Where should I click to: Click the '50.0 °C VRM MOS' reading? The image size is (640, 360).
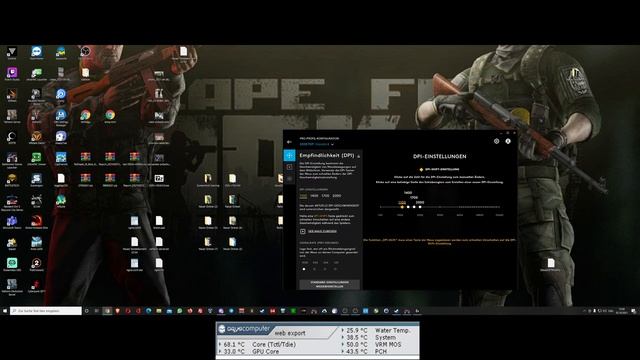click(371, 344)
